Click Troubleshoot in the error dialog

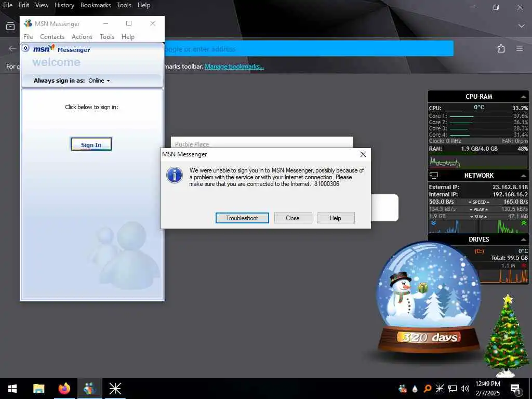click(242, 218)
